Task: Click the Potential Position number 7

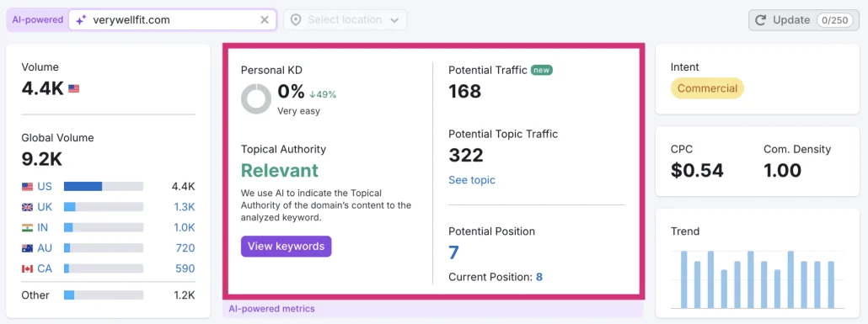Action: pyautogui.click(x=454, y=252)
